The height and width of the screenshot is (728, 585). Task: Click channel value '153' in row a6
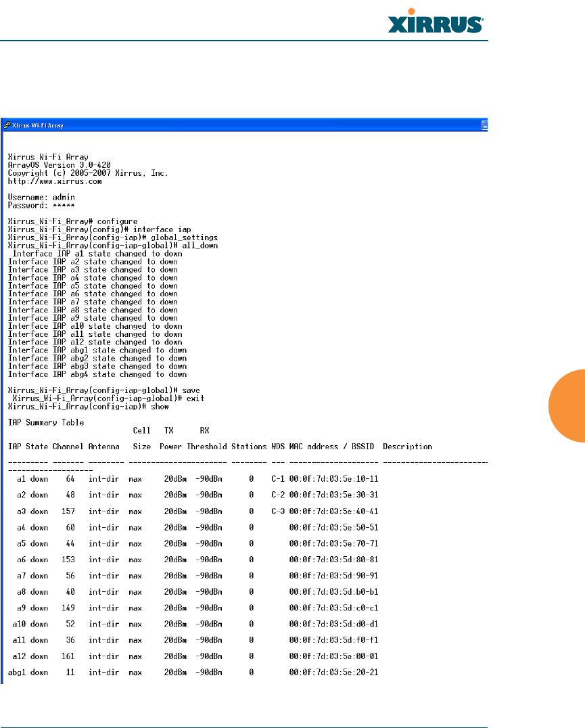68,560
